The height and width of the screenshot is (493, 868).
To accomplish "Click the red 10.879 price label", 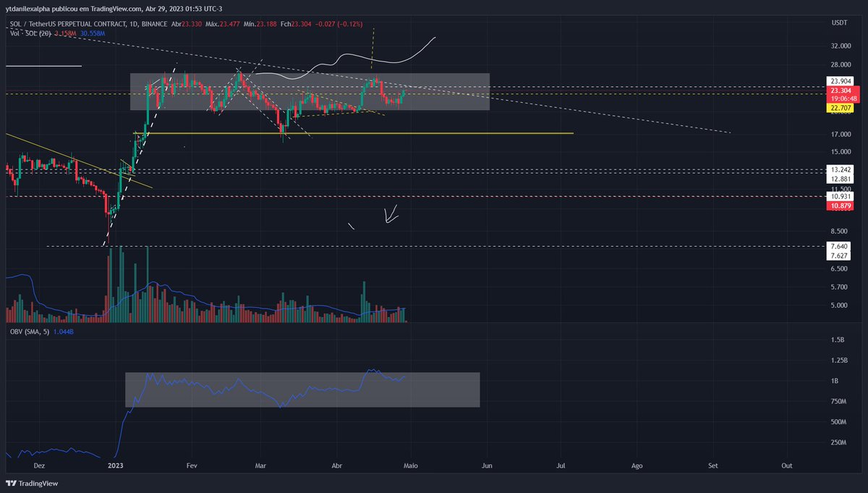I will pyautogui.click(x=839, y=206).
